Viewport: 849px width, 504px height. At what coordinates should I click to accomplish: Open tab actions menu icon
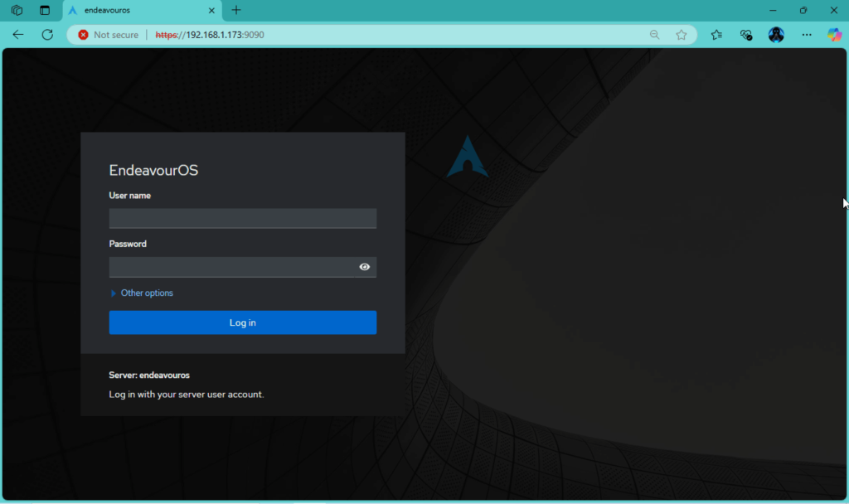click(45, 10)
